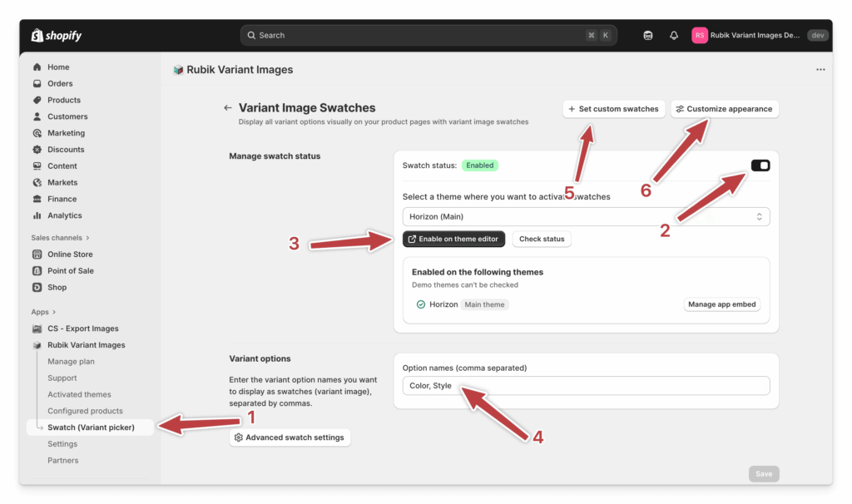This screenshot has width=852, height=504.
Task: Open the Partners submenu item
Action: [62, 461]
